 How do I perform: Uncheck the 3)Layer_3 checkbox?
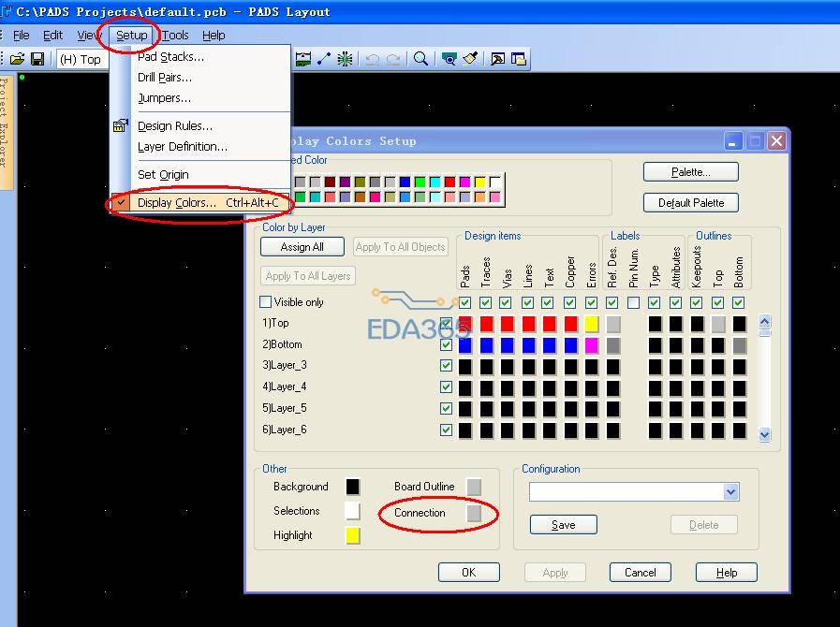point(446,366)
